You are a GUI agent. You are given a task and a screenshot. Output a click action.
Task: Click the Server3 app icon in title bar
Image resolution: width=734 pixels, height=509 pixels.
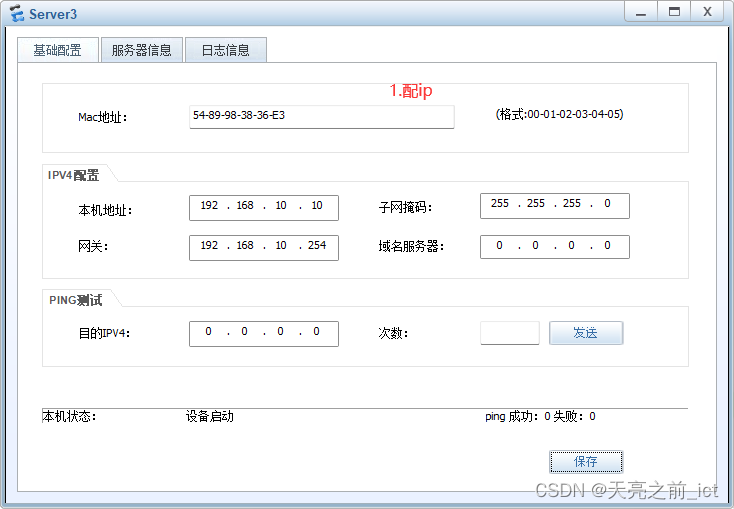coord(17,14)
